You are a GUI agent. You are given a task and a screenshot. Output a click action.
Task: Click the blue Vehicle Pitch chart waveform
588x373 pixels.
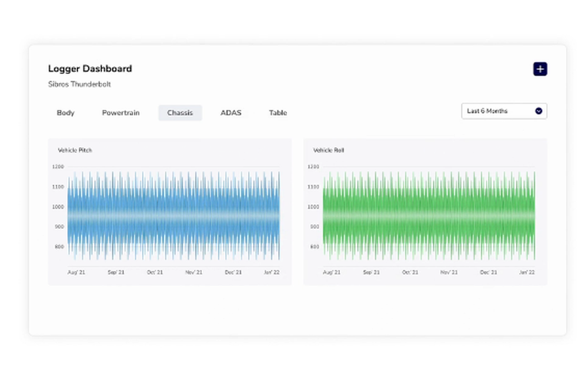point(173,216)
